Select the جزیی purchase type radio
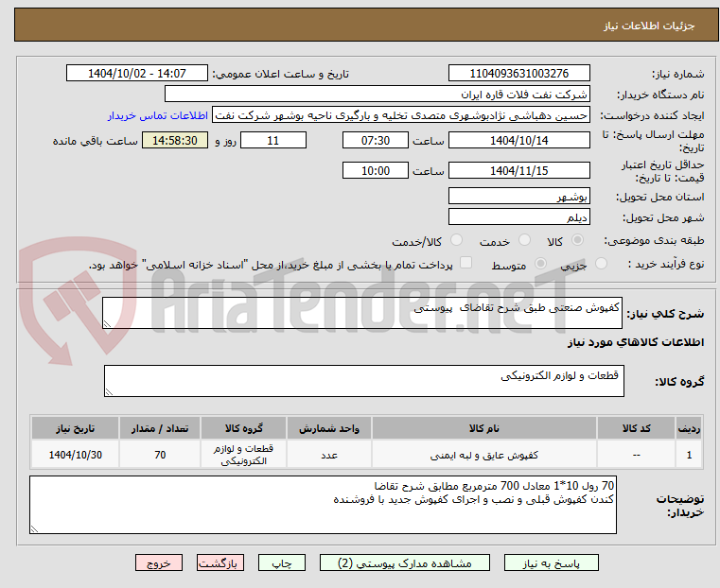This screenshot has height=588, width=720. [601, 264]
